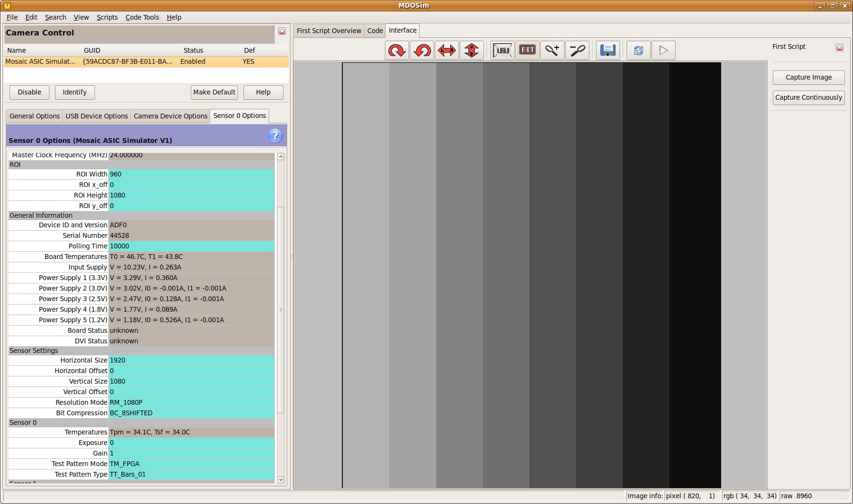Select the Sensor 0 Options tab
The height and width of the screenshot is (504, 853).
click(239, 116)
